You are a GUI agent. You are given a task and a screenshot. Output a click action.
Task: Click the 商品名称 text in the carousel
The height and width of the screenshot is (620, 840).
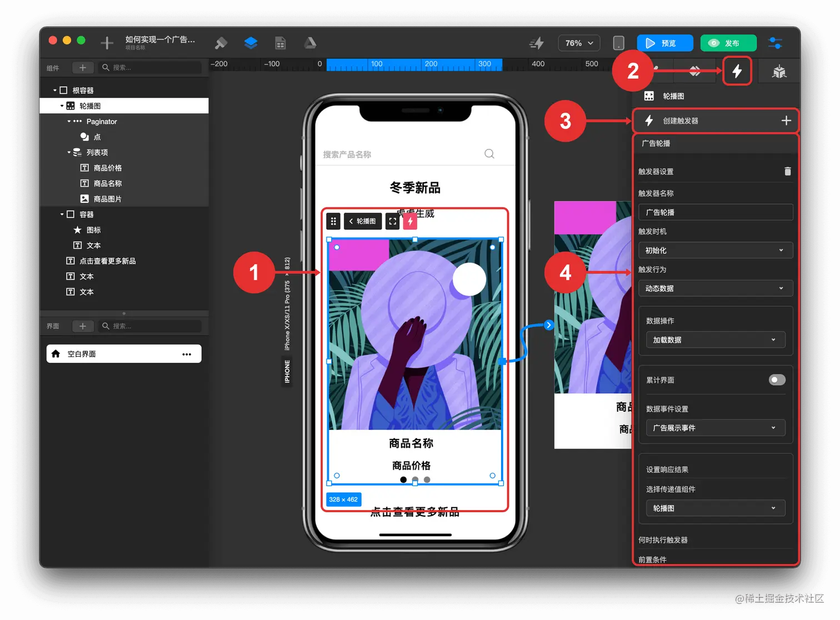(411, 443)
